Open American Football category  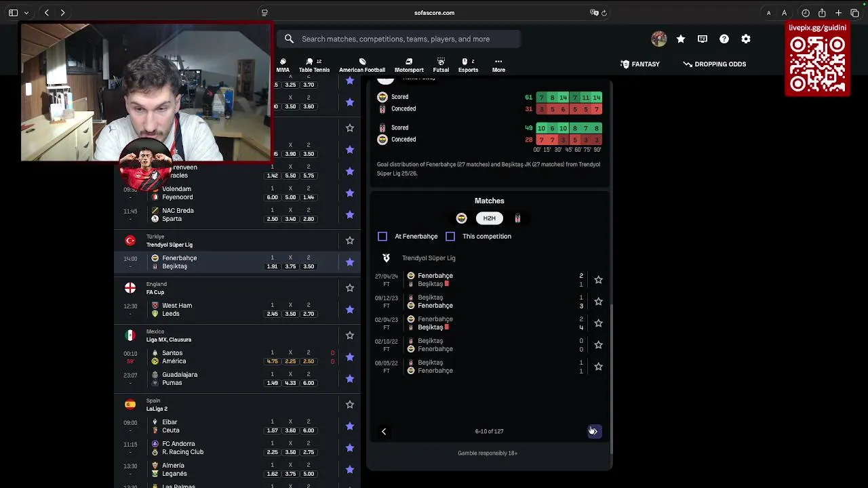coord(362,65)
